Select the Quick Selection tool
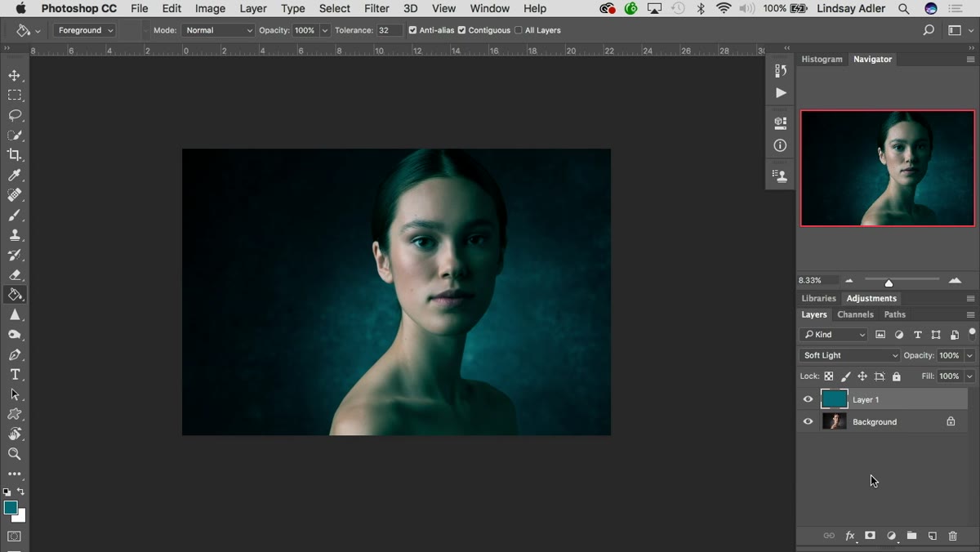The image size is (980, 552). point(15,136)
